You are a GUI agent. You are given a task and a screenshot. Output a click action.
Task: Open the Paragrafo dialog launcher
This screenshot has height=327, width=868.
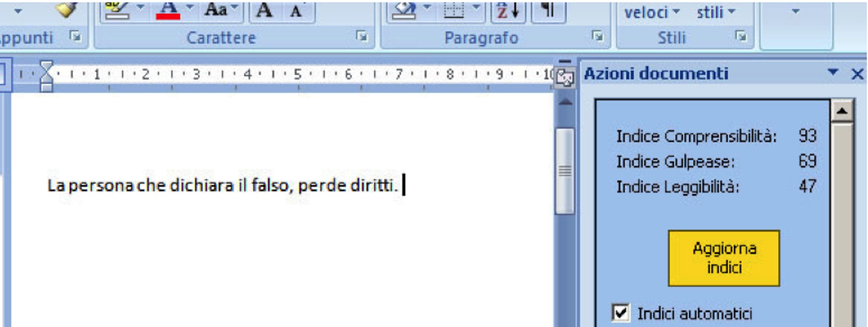coord(597,37)
